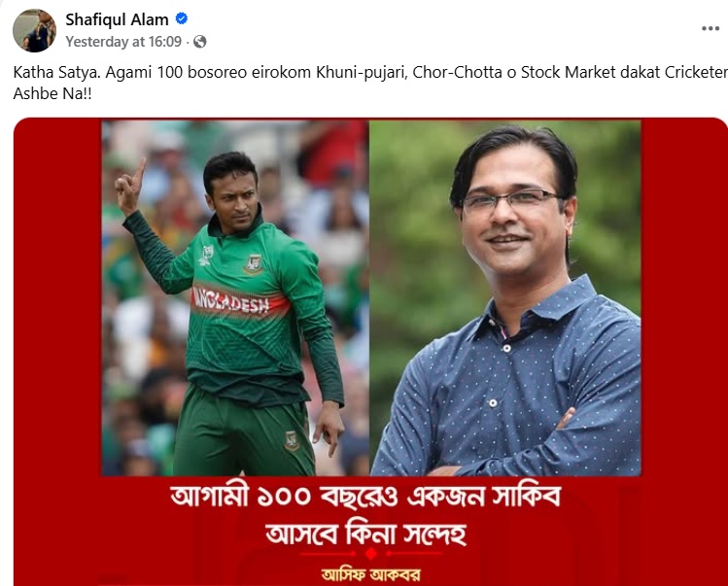The height and width of the screenshot is (586, 728).
Task: Click the cricketer's raised index finger
Action: tap(140, 170)
